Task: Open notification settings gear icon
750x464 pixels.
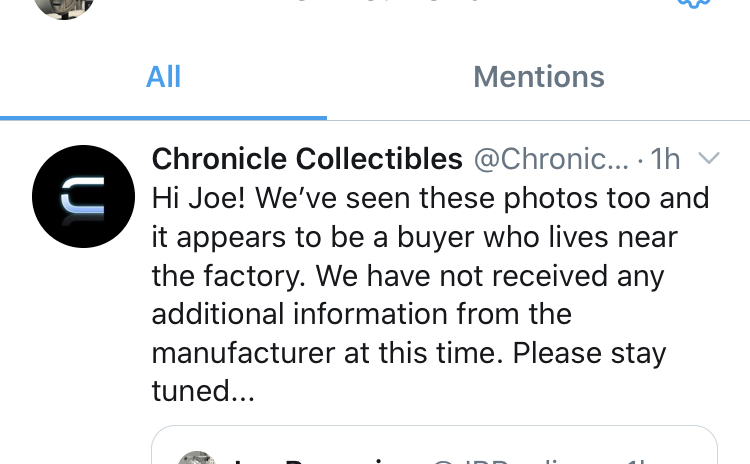Action: [694, 4]
